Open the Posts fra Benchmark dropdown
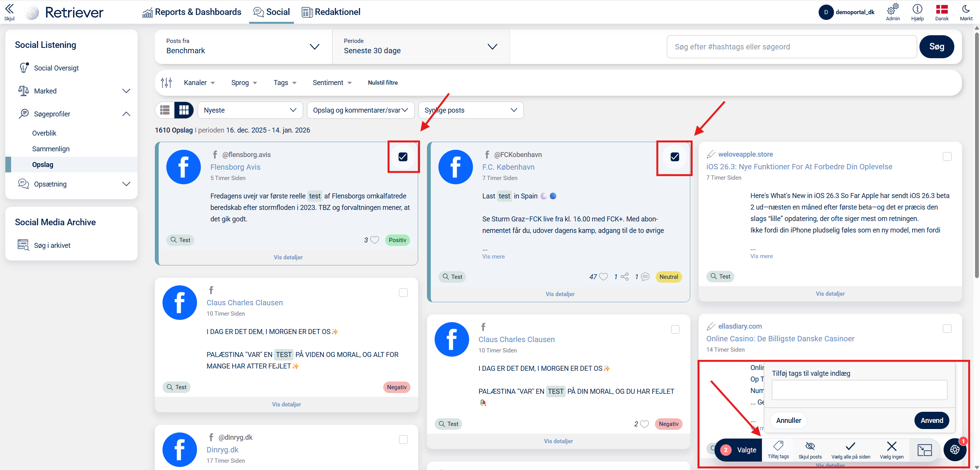980x470 pixels. click(243, 47)
